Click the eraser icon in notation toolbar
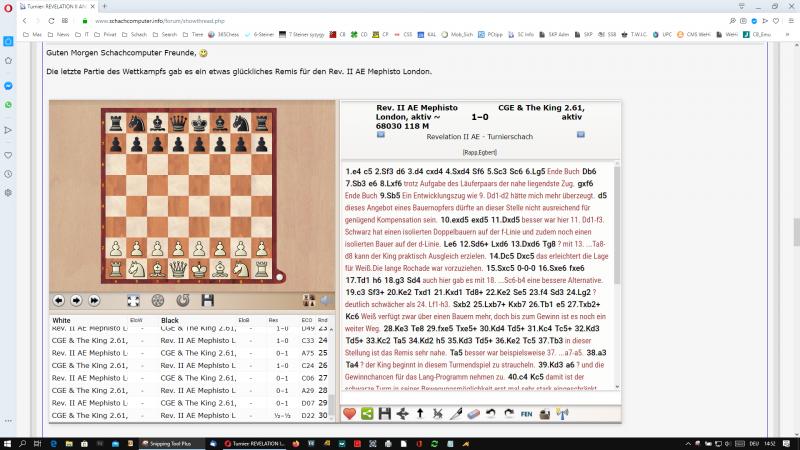 tap(473, 413)
